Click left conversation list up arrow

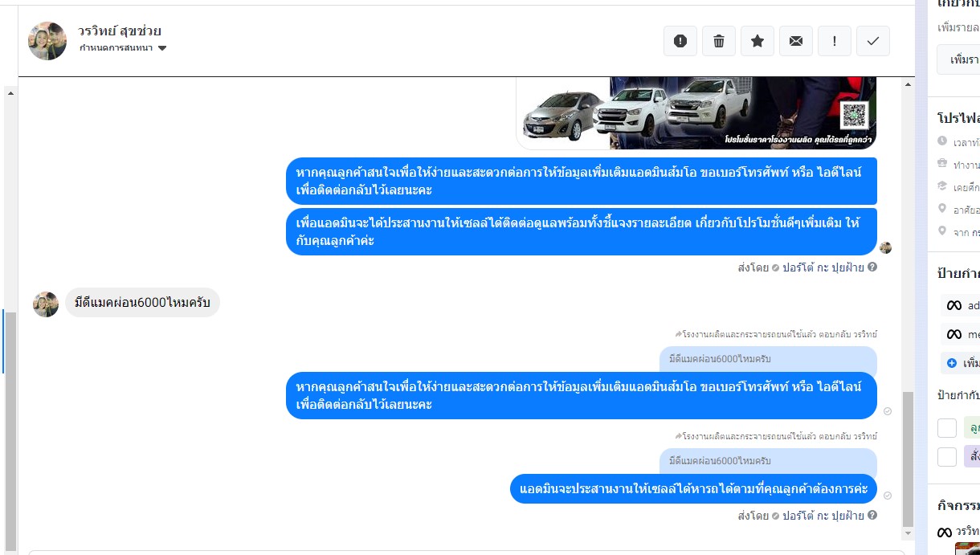click(10, 93)
